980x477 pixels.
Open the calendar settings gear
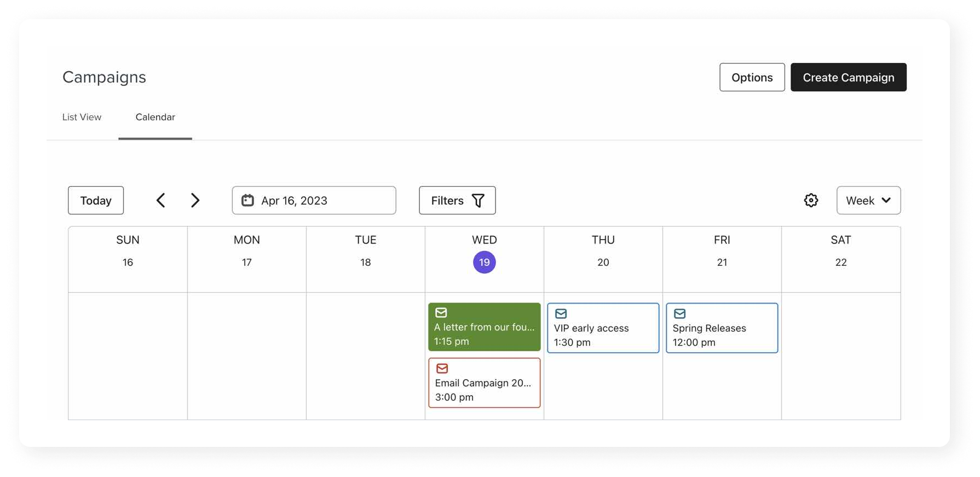(x=811, y=200)
